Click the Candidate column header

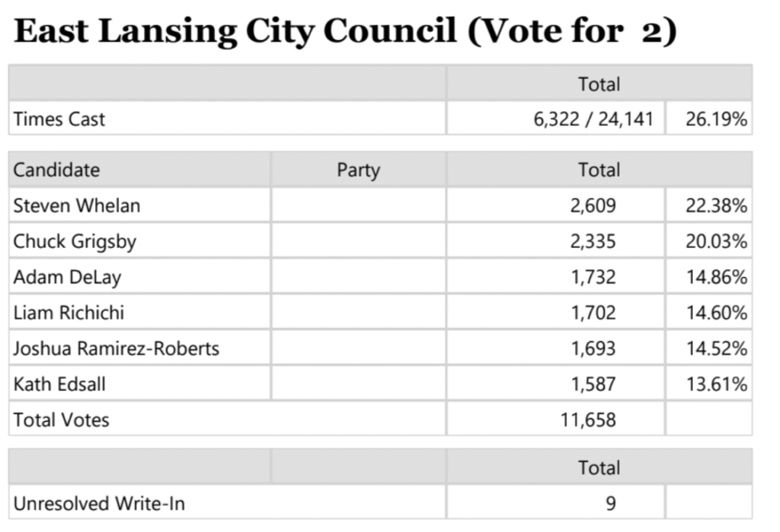click(x=56, y=170)
